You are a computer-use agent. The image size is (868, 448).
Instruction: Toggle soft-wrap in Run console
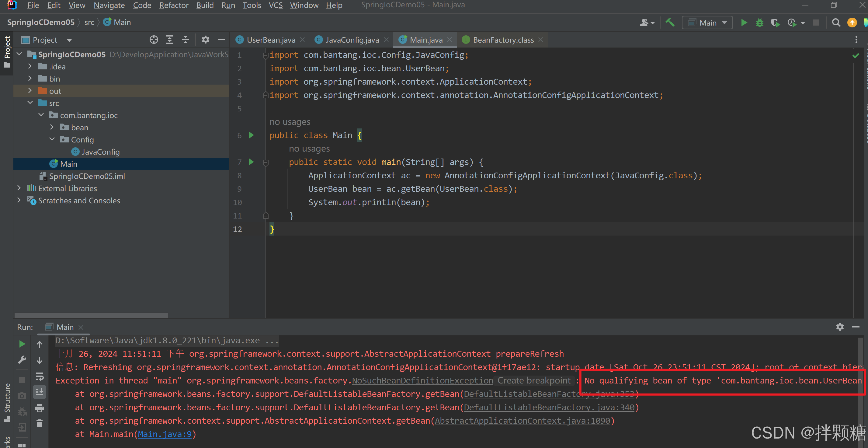coord(40,376)
